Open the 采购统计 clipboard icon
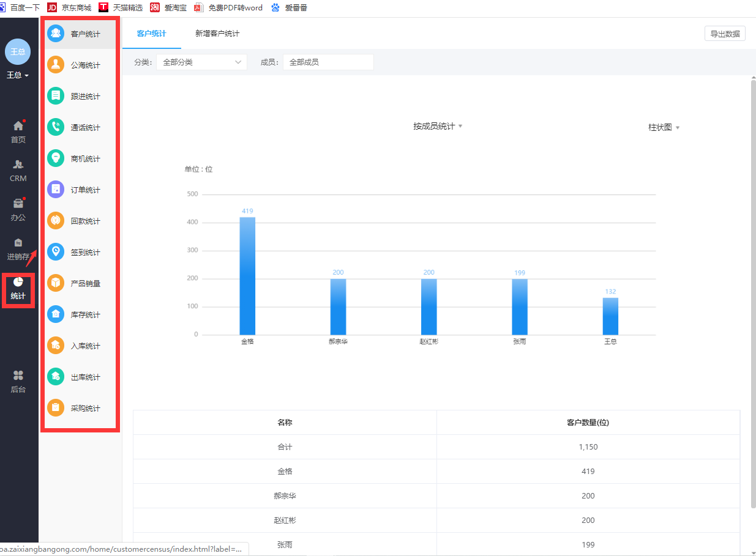756x556 pixels. pyautogui.click(x=56, y=408)
